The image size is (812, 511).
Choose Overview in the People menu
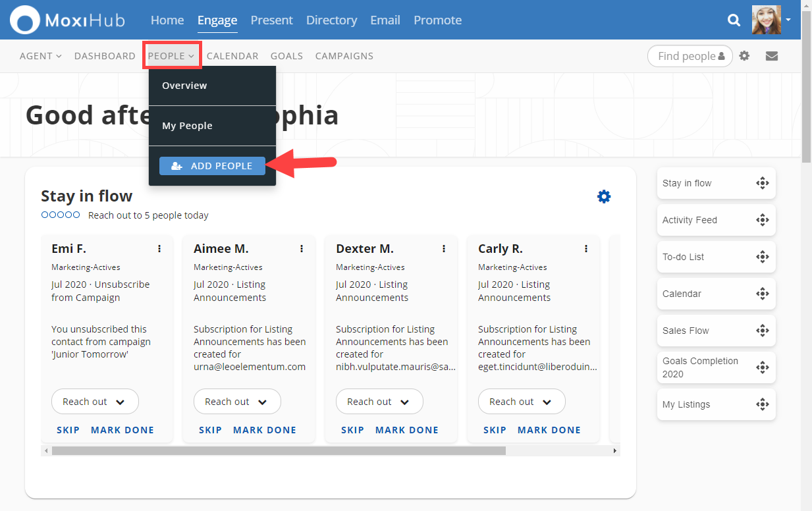click(x=184, y=86)
